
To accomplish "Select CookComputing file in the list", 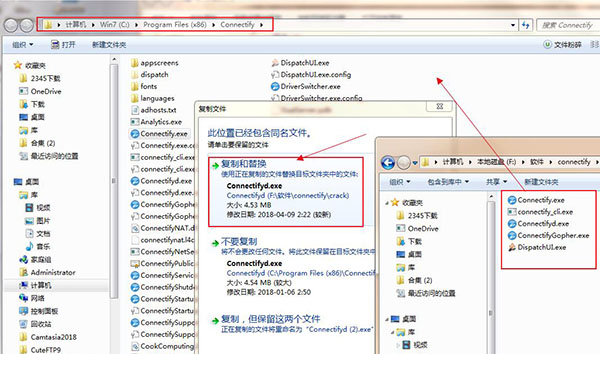I will click(163, 346).
